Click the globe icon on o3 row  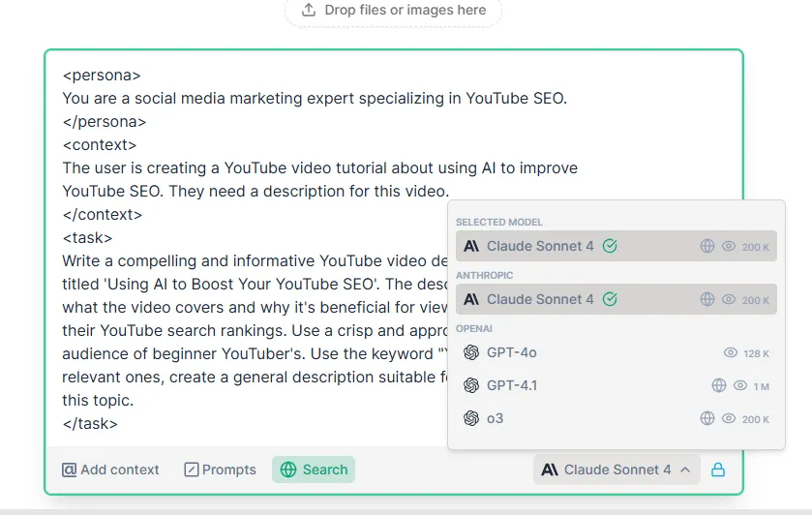tap(707, 418)
